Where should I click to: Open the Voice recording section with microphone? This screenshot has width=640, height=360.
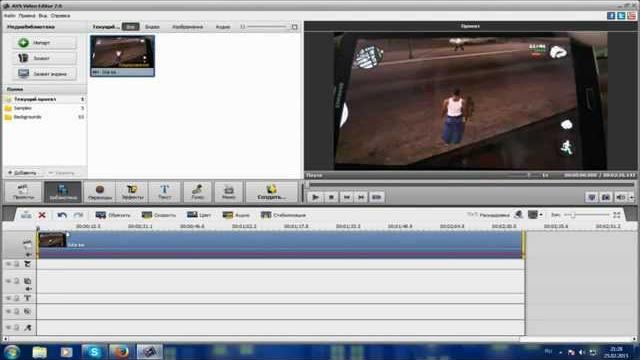(x=197, y=192)
